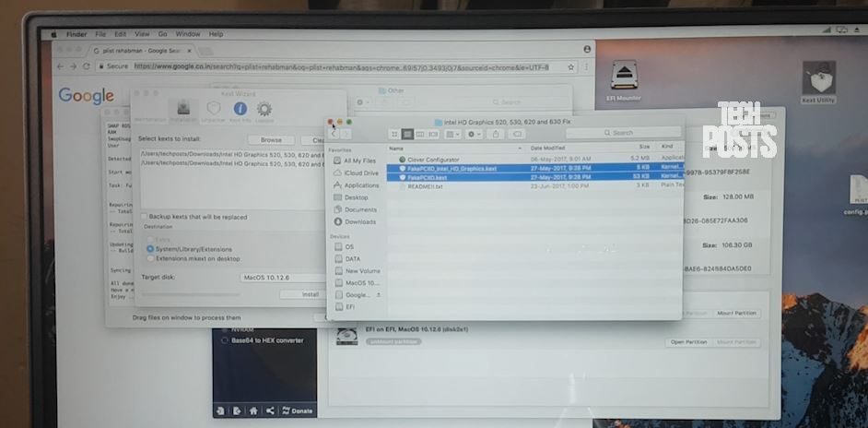Select the disabled Extra destination radio
The height and width of the screenshot is (428, 868).
[x=150, y=240]
